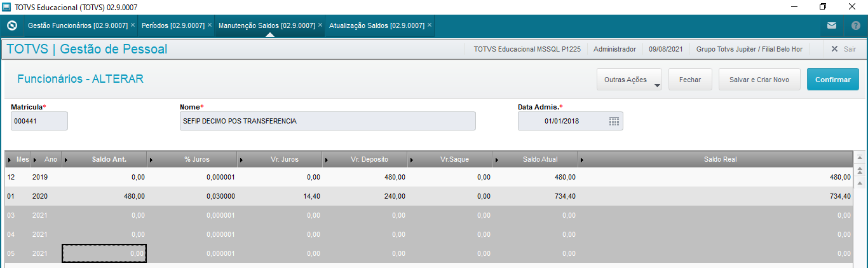Click Vr. Deposito 480,00 in 2019 row

(x=365, y=177)
